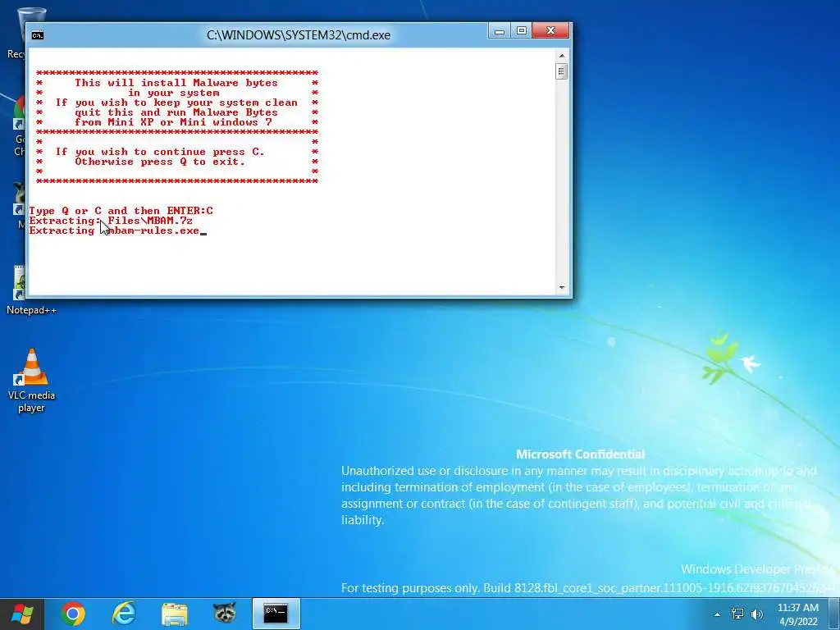Screen dimensions: 840x630
Task: Click 'This will install Malware bytes' text
Action: (176, 83)
